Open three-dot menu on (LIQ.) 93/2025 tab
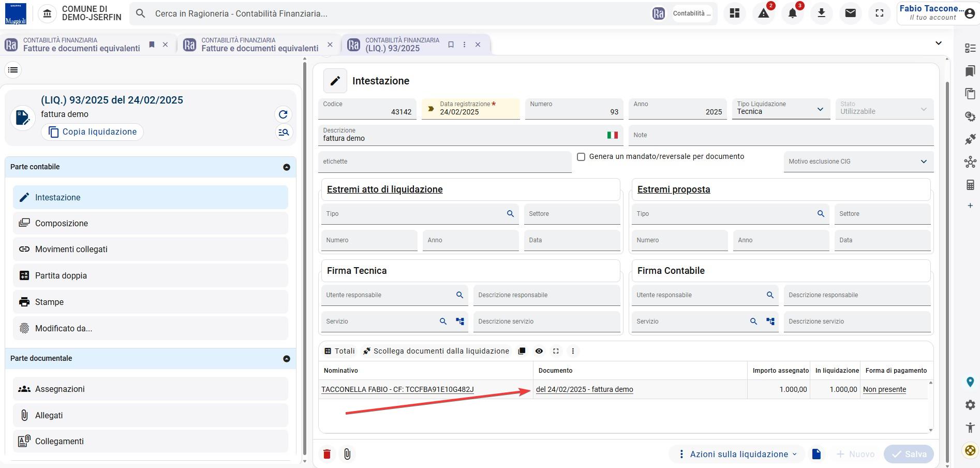This screenshot has height=468, width=980. pyautogui.click(x=464, y=45)
